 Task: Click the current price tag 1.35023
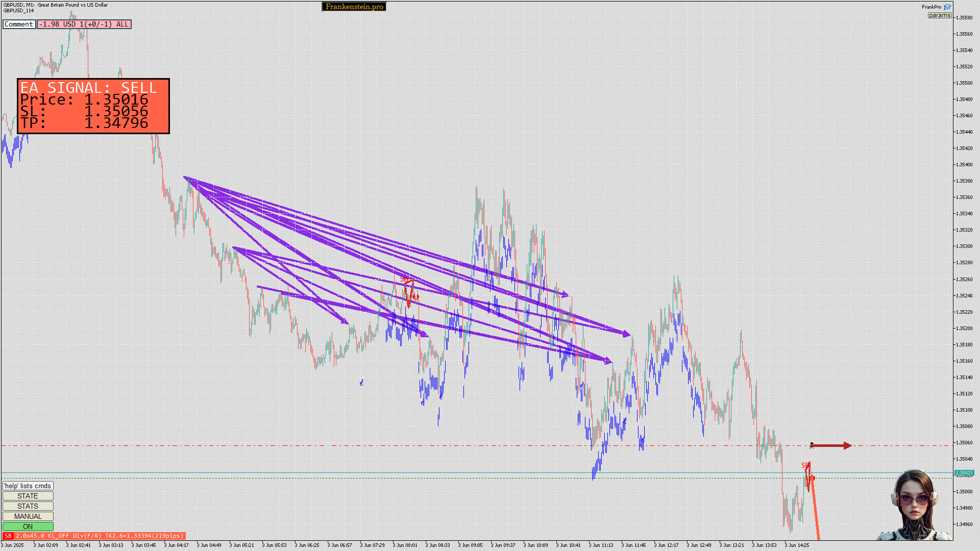(x=964, y=473)
